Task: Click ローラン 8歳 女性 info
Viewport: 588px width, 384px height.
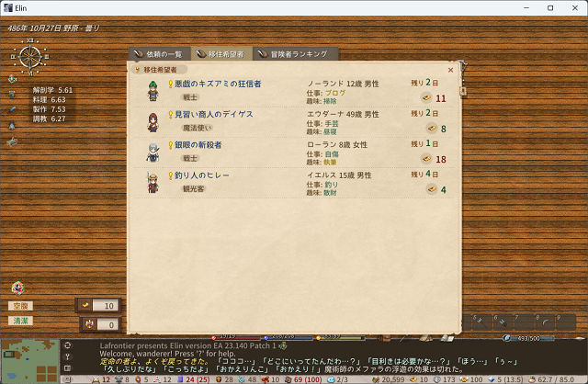Action: [337, 145]
